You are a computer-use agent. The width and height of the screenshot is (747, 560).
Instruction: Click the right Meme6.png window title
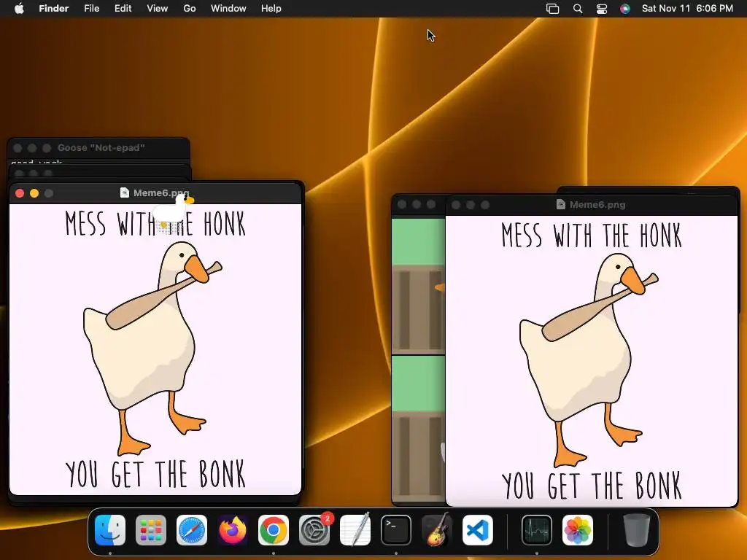597,205
